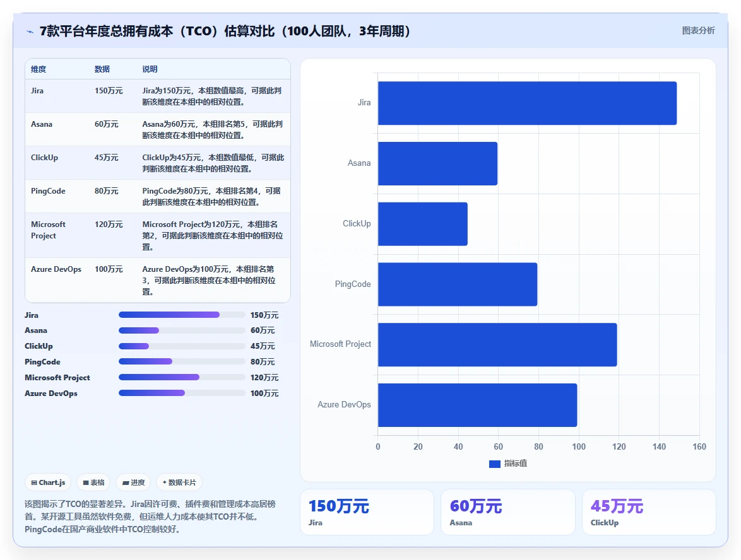Click the 60万元 value in the table
Screen dimensions: 741x560
pos(106,124)
